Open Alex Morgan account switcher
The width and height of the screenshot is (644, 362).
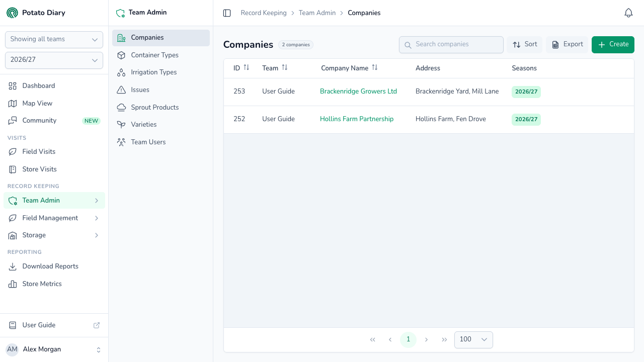point(54,349)
